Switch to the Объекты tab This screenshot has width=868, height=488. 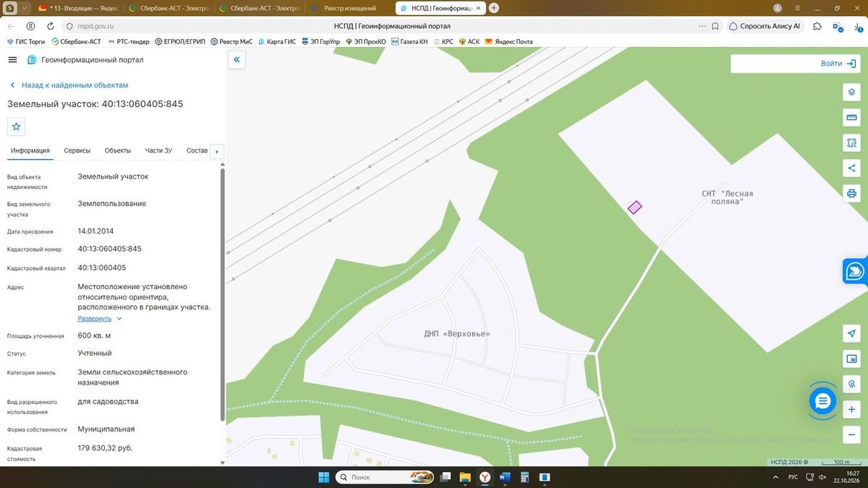(118, 150)
